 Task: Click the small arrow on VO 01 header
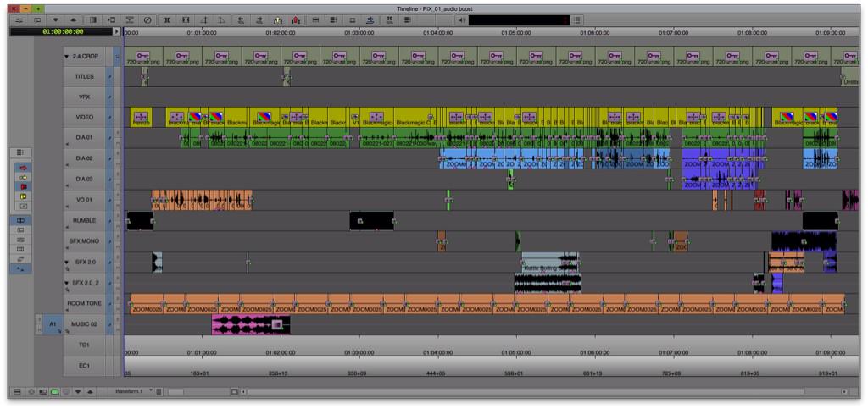pos(67,206)
